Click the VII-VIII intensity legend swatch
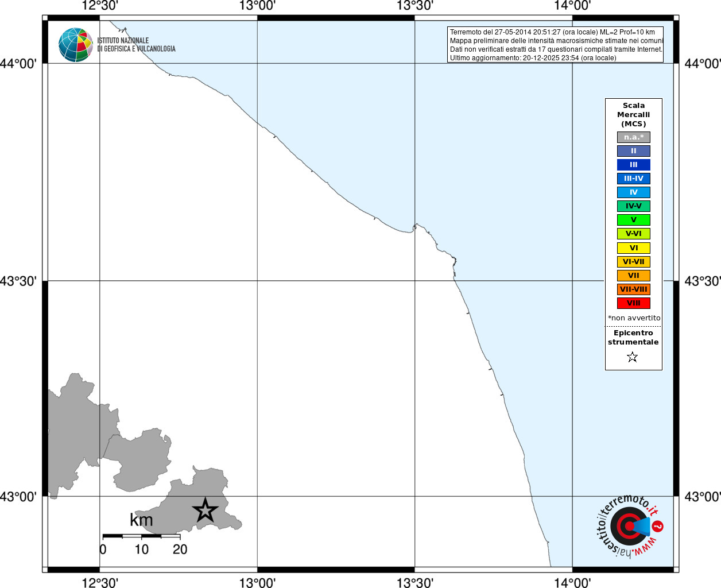The height and width of the screenshot is (588, 721). (x=633, y=289)
